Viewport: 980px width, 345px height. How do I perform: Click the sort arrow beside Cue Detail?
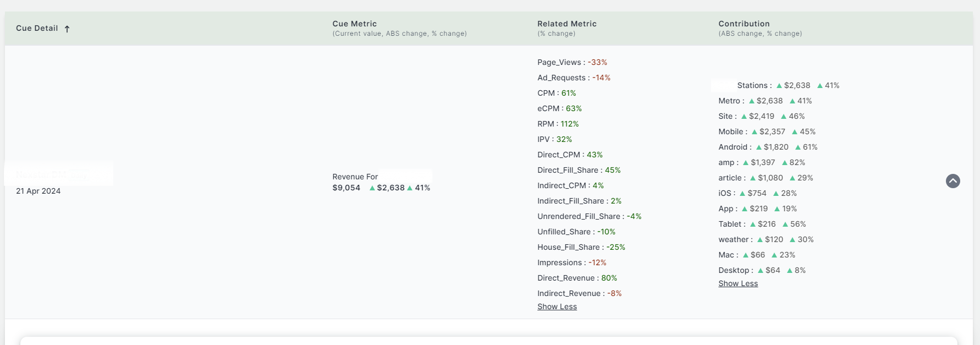tap(67, 29)
